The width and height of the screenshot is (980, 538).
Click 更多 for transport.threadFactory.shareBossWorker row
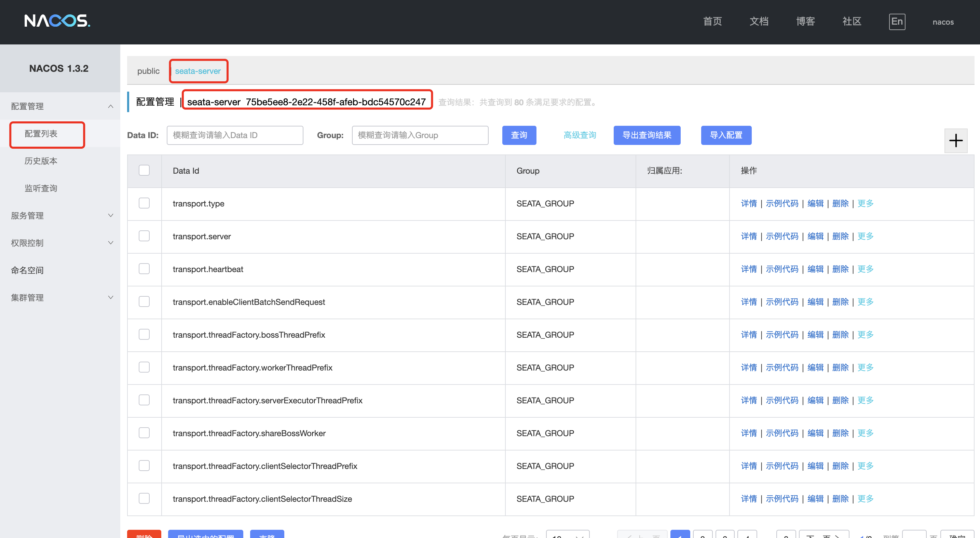click(x=865, y=433)
